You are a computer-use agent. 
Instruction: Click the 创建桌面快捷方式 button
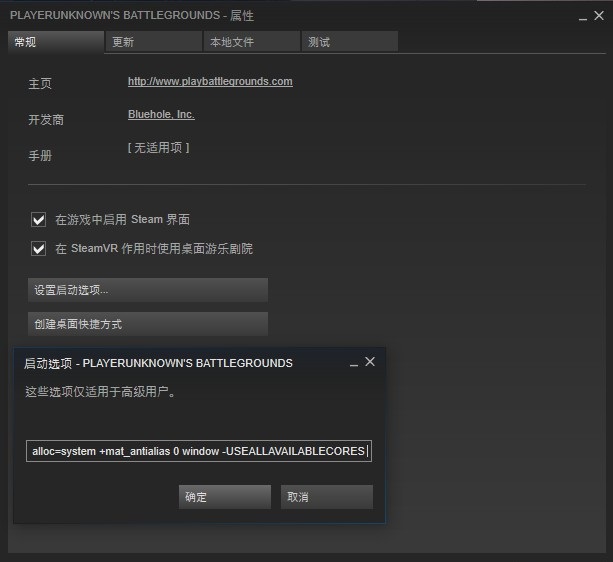point(148,324)
